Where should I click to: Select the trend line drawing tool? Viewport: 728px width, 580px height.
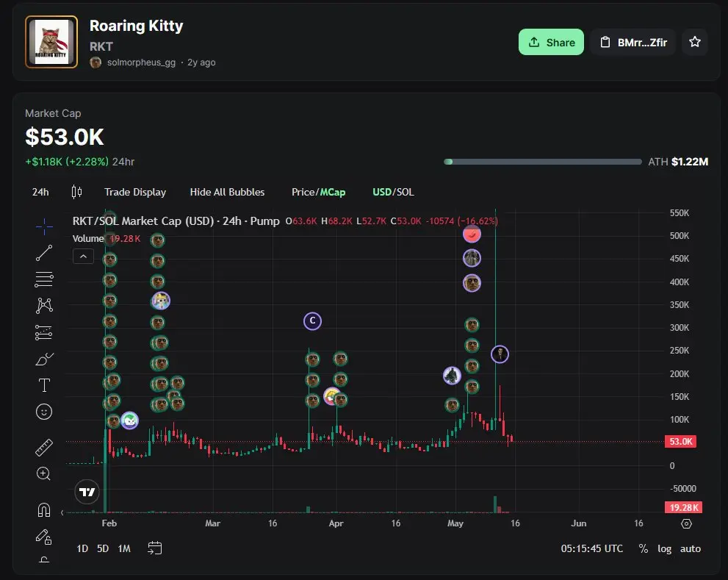(x=44, y=253)
